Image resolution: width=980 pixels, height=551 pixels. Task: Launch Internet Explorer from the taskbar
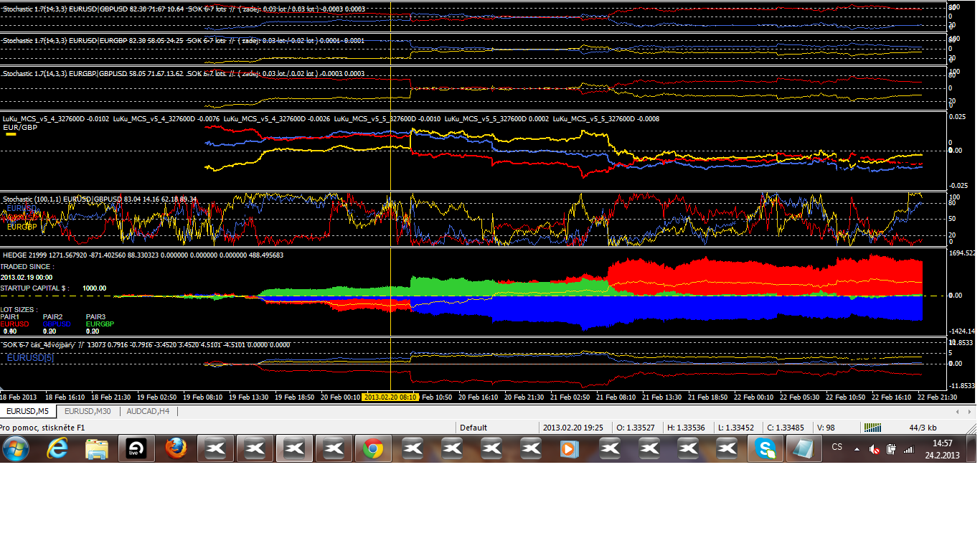tap(57, 450)
